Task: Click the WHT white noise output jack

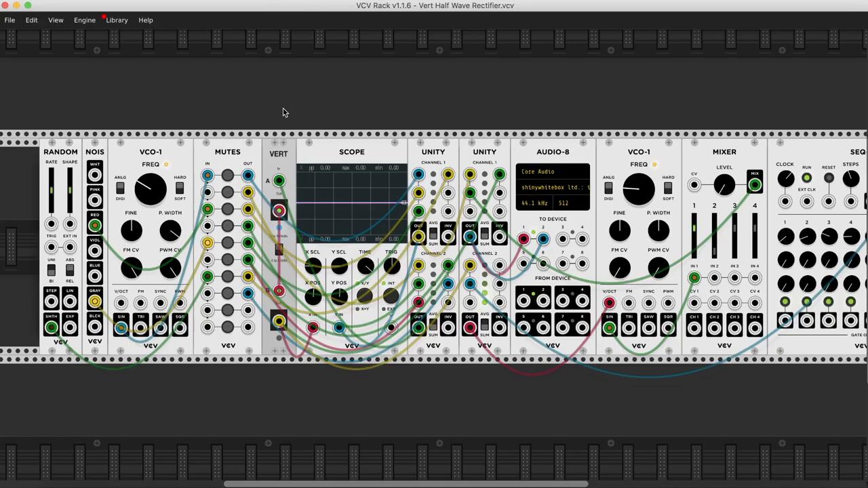Action: coord(95,176)
